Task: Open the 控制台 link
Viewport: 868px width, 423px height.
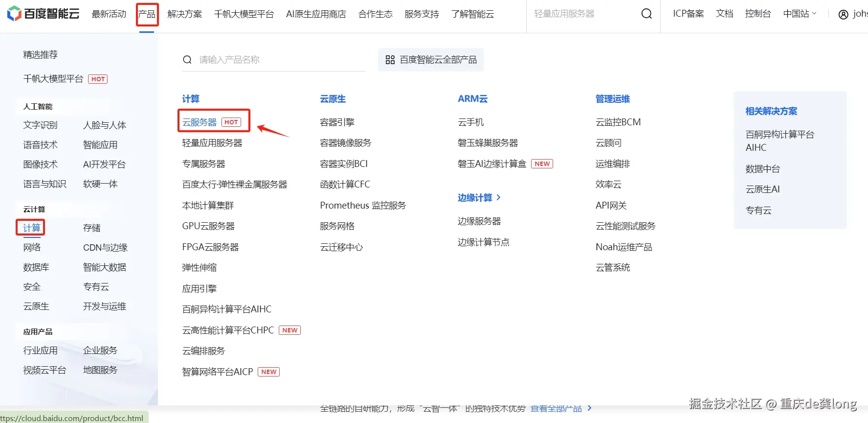Action: 758,14
